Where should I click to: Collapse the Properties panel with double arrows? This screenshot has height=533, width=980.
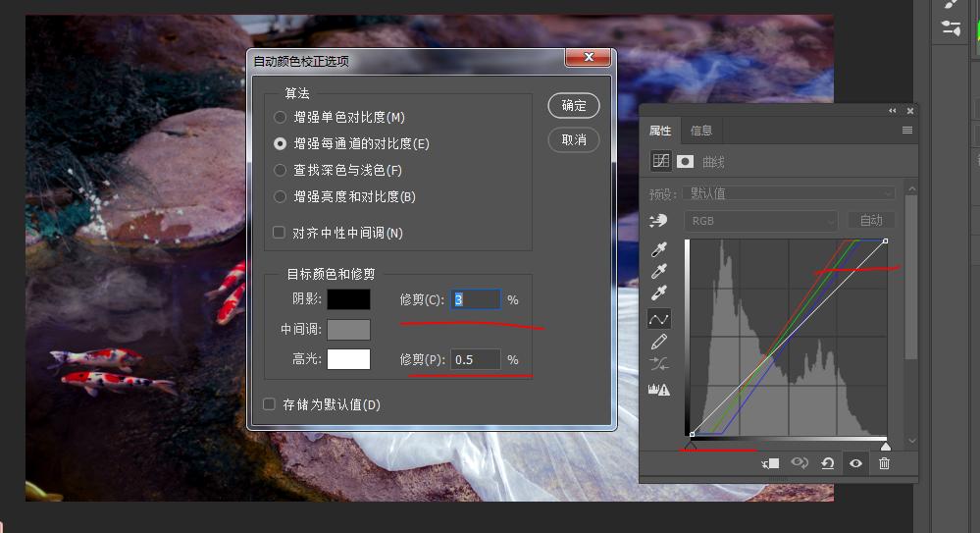(x=893, y=111)
